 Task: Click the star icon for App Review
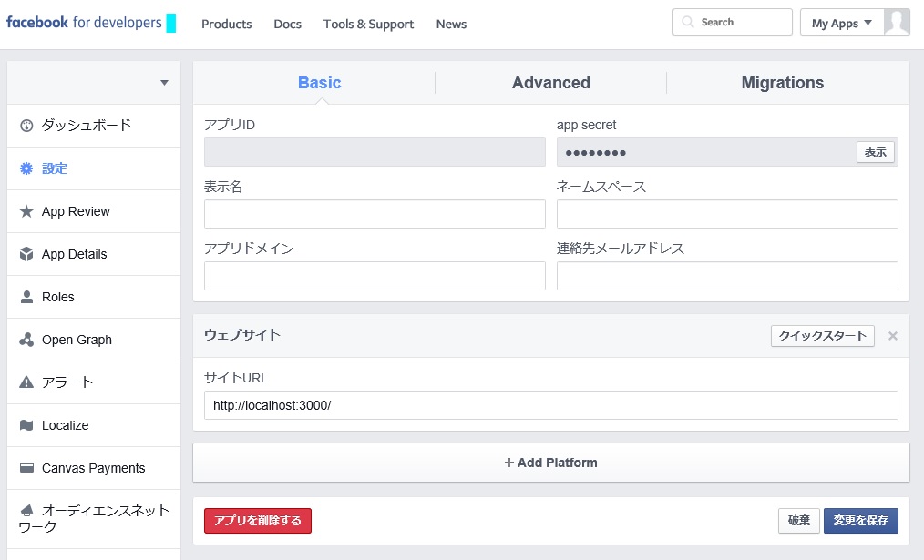[26, 211]
